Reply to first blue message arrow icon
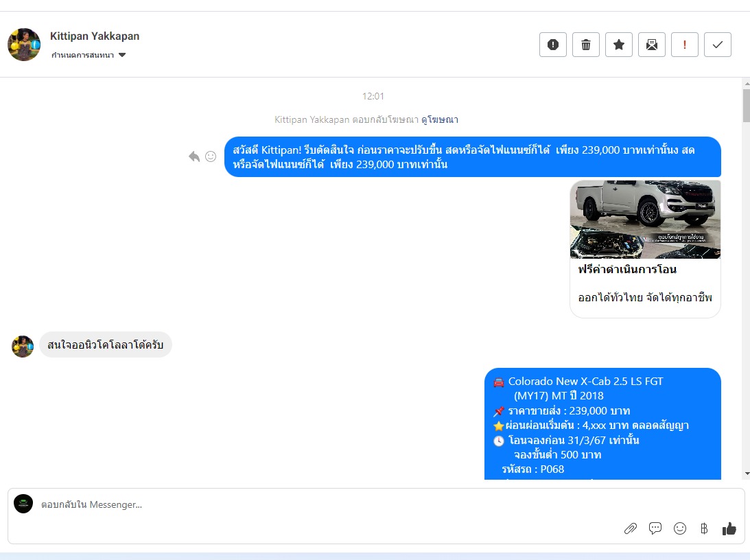This screenshot has height=560, width=750. point(194,156)
